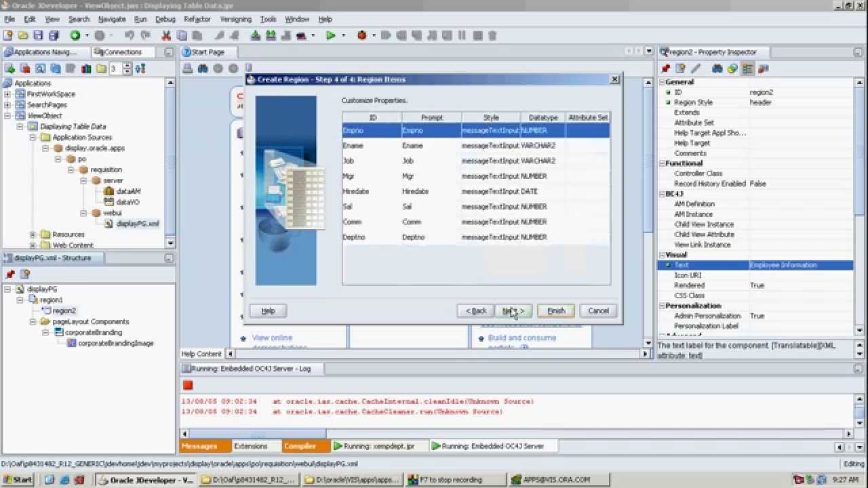This screenshot has height=488, width=868.
Task: Click the binoculars icon on Start Page toolbar
Action: [x=202, y=68]
